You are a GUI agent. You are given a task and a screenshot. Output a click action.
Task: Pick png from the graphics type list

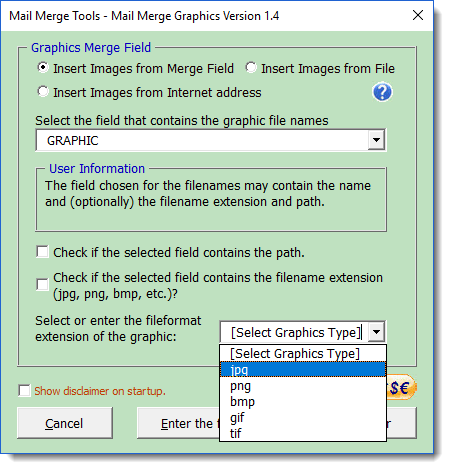[303, 386]
